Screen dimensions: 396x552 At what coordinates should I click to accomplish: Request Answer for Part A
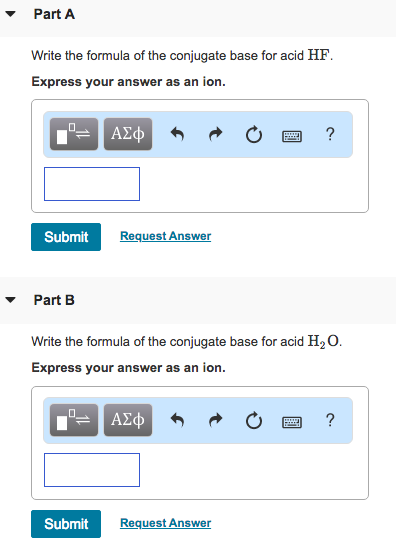pyautogui.click(x=165, y=236)
